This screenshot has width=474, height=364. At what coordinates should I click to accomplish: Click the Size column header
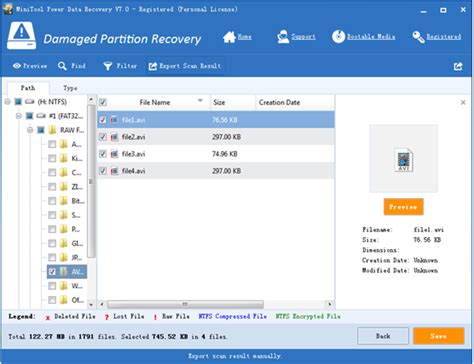(x=233, y=102)
